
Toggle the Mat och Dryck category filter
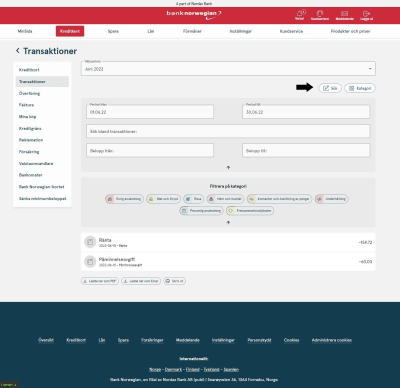click(164, 199)
